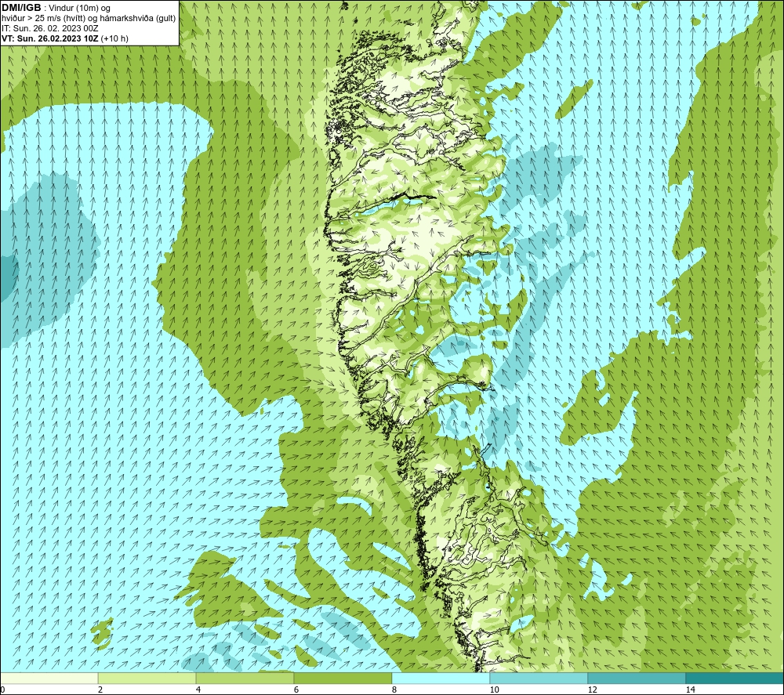The width and height of the screenshot is (784, 695).
Task: Select the cream 0–2 m/s color band
Action: tap(49, 678)
